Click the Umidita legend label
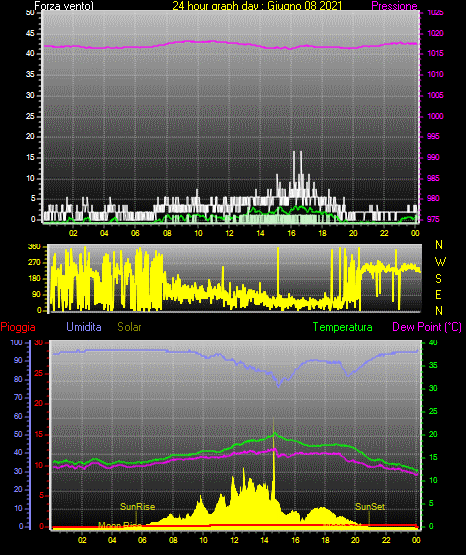The width and height of the screenshot is (466, 555). [x=84, y=327]
